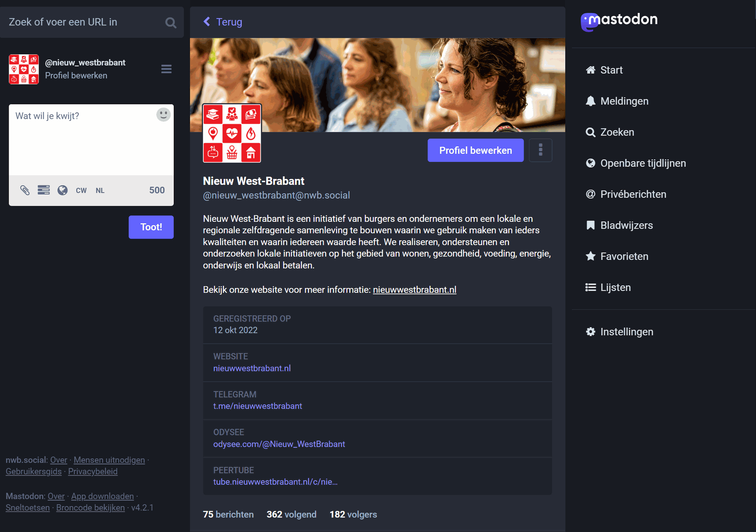Open Meldingen with the bell icon
756x532 pixels.
(x=591, y=101)
